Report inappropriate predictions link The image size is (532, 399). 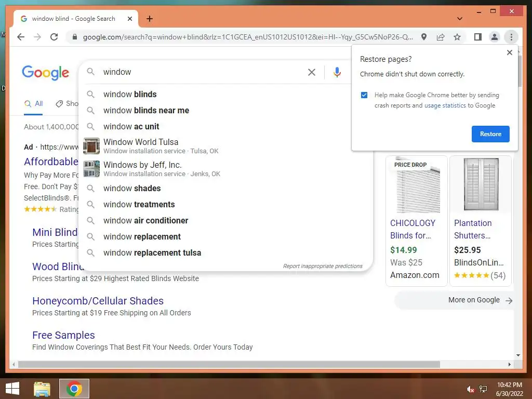(x=323, y=267)
